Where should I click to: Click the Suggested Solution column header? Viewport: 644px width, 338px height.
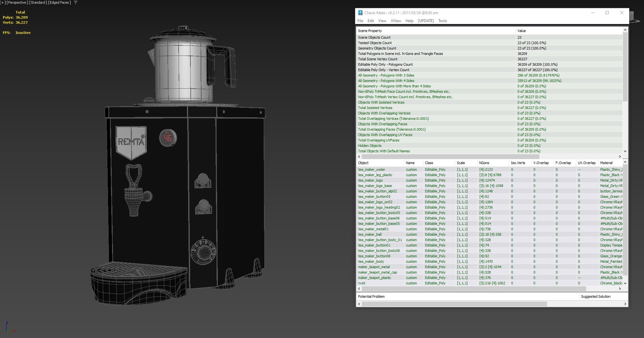(x=603, y=296)
